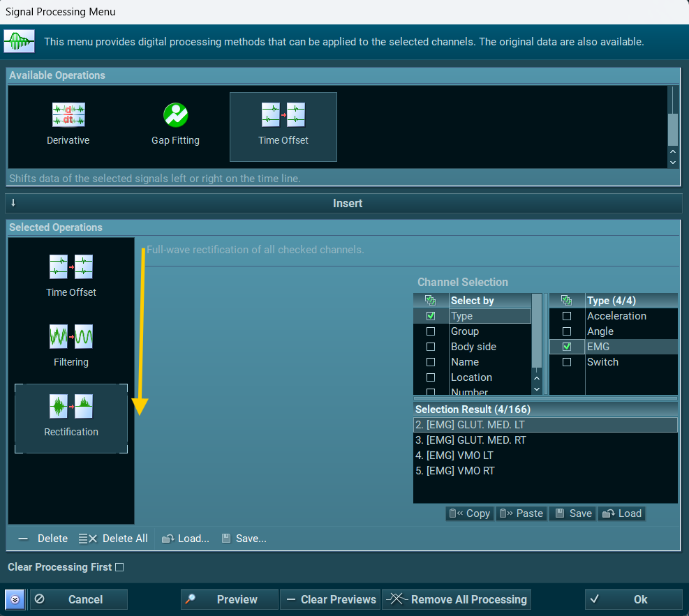Check the Body side checkbox

(x=431, y=347)
